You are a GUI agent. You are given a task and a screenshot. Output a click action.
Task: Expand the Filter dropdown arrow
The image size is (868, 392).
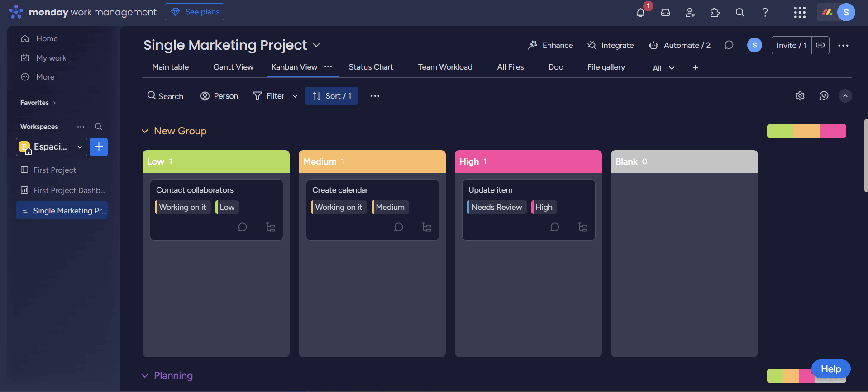295,96
